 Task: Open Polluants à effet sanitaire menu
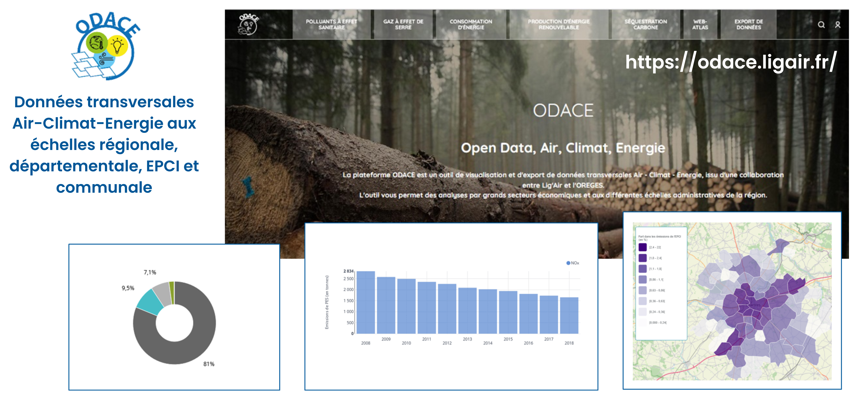[x=331, y=24]
